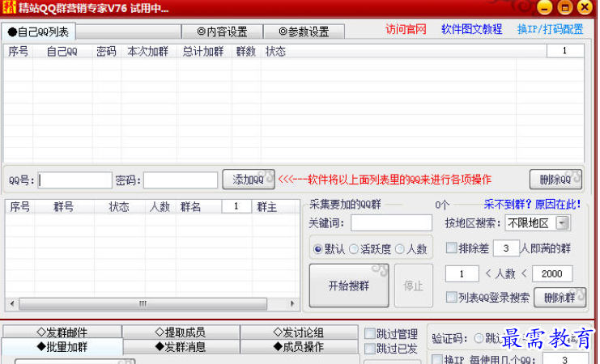
Task: Click the 添加QQ button
Action: 249,180
